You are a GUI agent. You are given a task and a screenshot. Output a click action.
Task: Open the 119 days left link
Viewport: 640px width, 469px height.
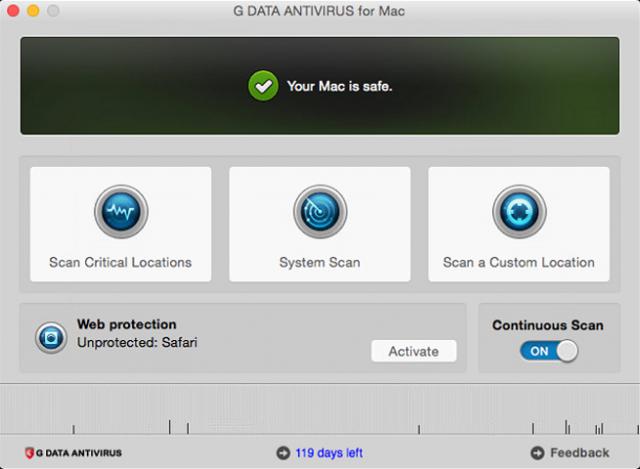point(329,453)
